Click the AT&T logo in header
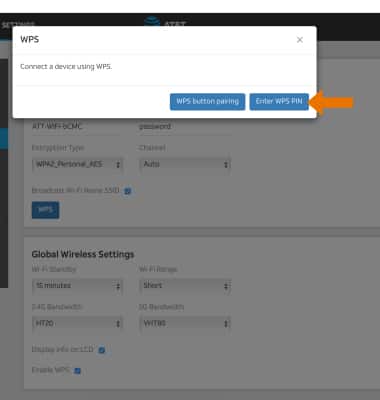 (x=165, y=22)
